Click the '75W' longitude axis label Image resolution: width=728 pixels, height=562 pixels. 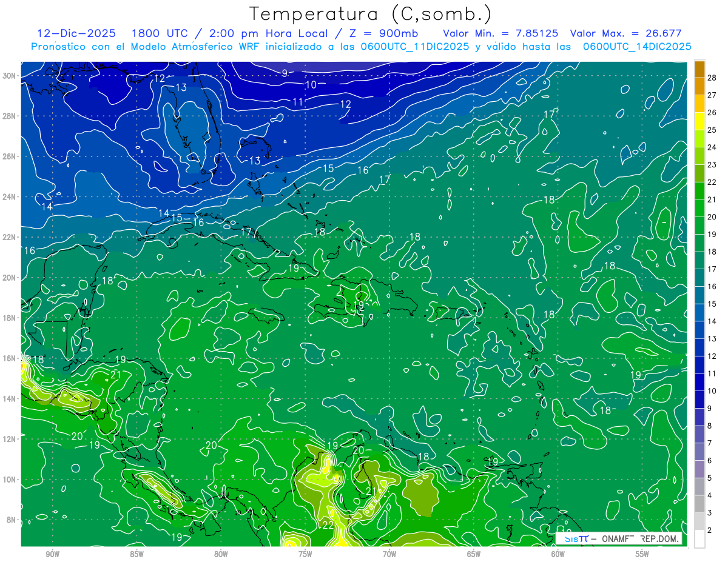click(x=305, y=555)
